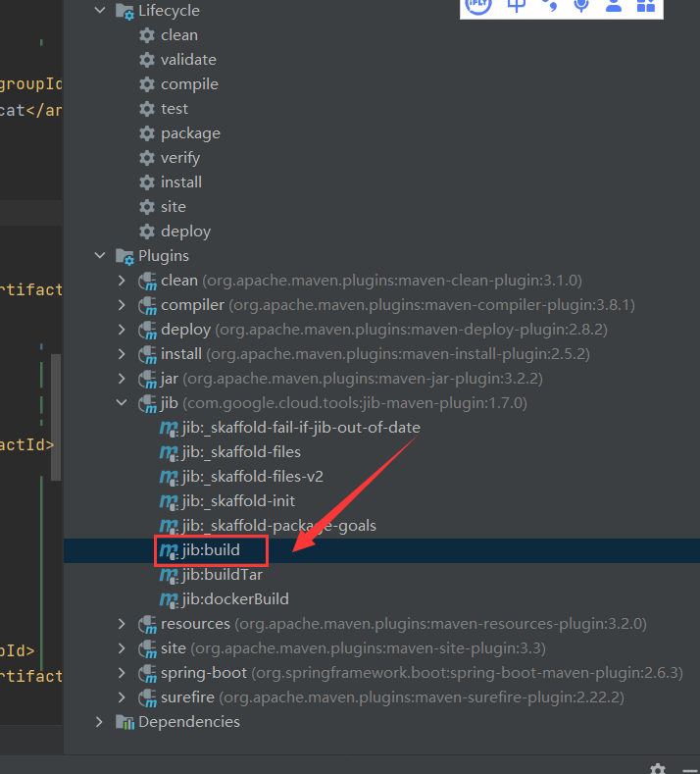
Task: Expand the site plugin node
Action: click(x=122, y=648)
